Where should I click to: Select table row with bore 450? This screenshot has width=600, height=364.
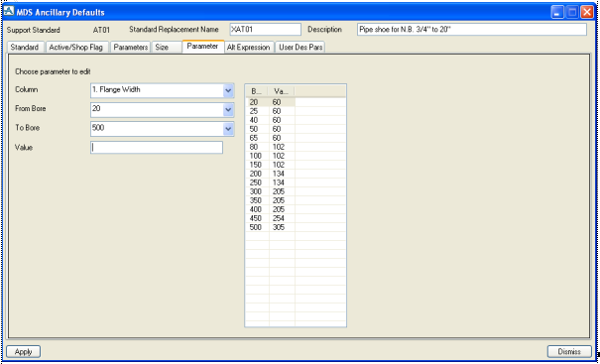(296, 218)
